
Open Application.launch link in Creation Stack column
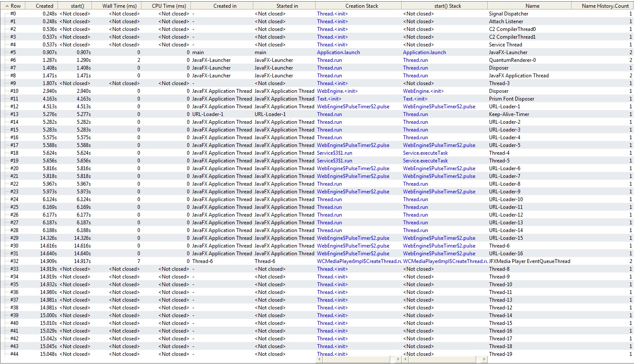pos(338,52)
